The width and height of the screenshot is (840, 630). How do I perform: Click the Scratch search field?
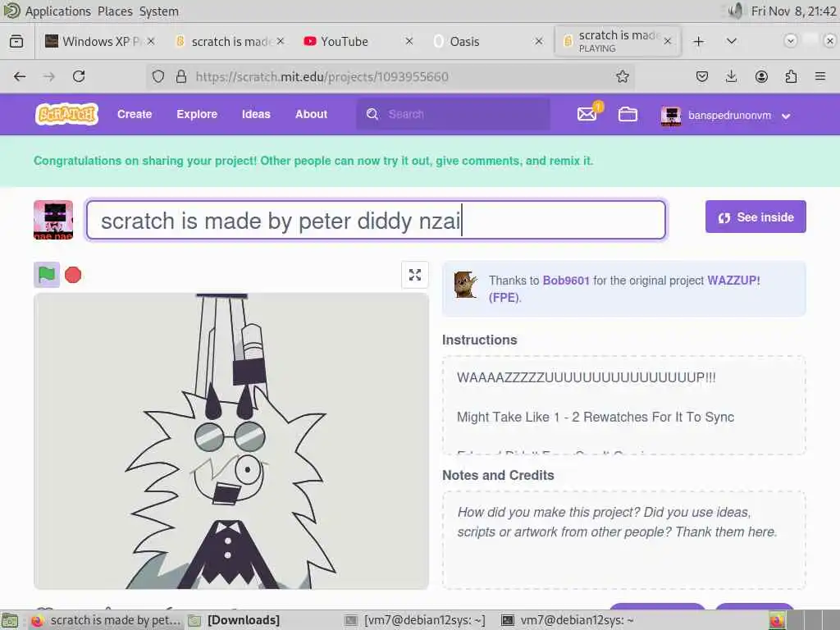453,114
